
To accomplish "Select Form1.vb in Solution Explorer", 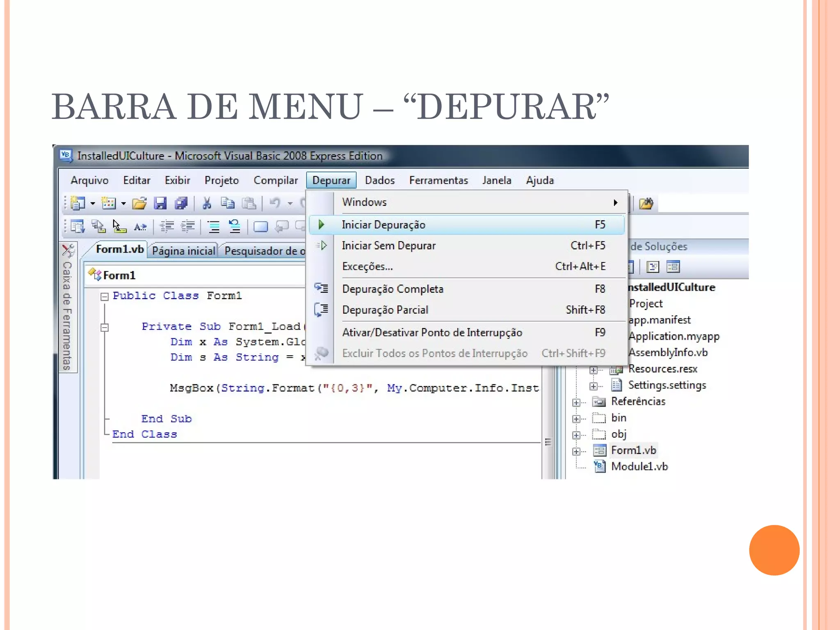I will coord(634,450).
